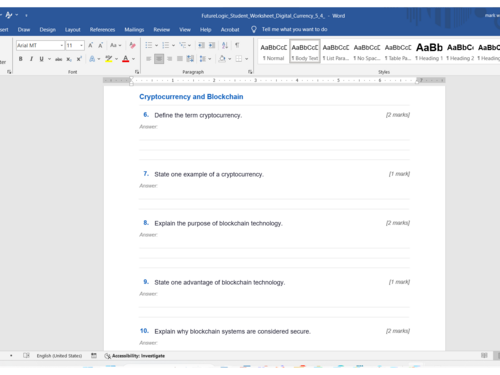
Task: Apply red font color
Action: coord(126,59)
